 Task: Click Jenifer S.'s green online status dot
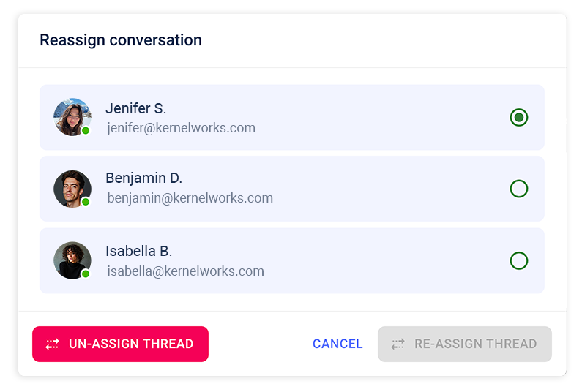(x=86, y=131)
